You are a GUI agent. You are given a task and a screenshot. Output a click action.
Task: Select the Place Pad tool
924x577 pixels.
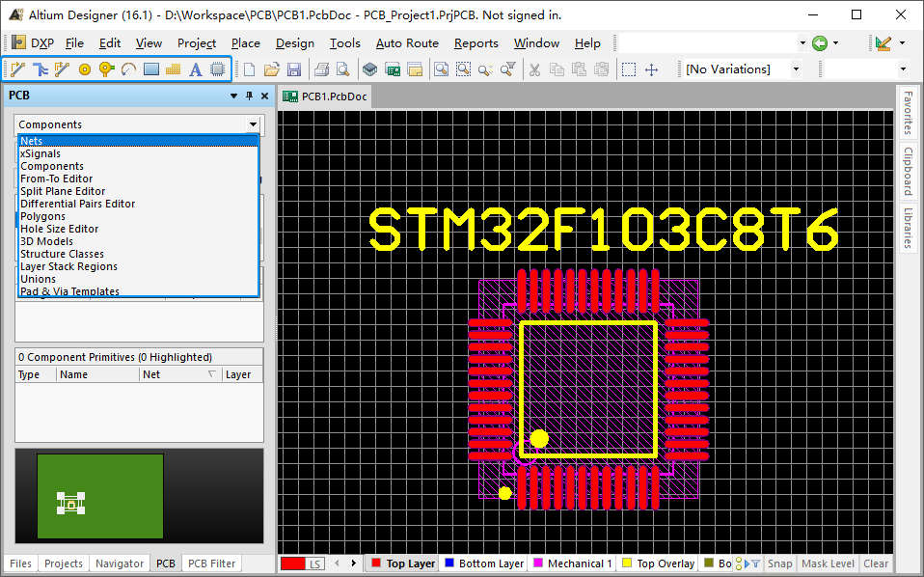(84, 69)
